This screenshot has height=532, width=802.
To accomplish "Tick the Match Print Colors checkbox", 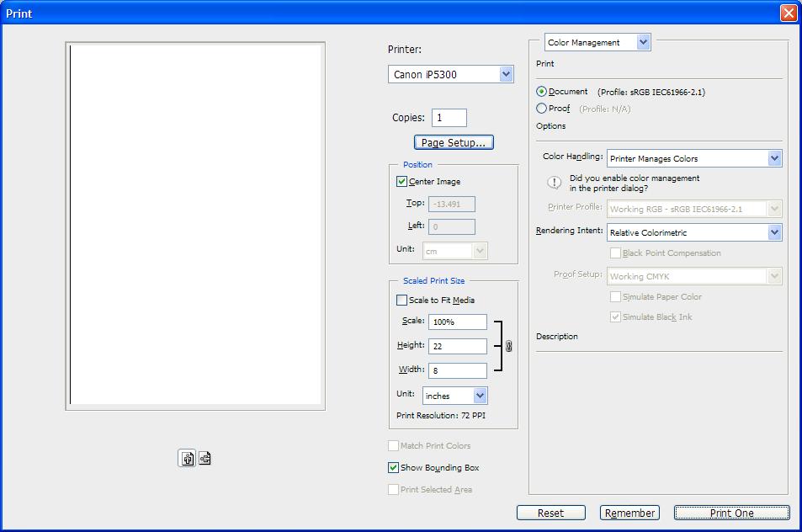I will tap(393, 445).
